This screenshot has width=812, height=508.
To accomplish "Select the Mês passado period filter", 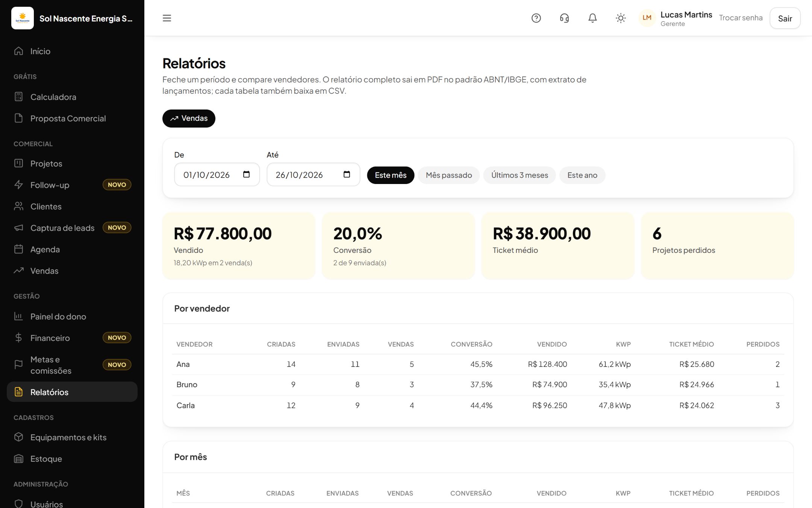I will [449, 175].
